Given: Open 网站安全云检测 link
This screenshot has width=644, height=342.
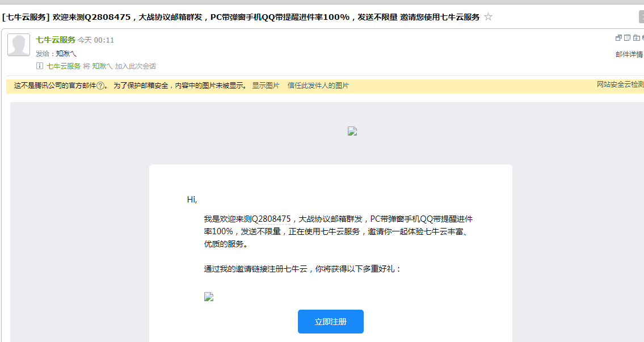Looking at the screenshot, I should point(620,84).
